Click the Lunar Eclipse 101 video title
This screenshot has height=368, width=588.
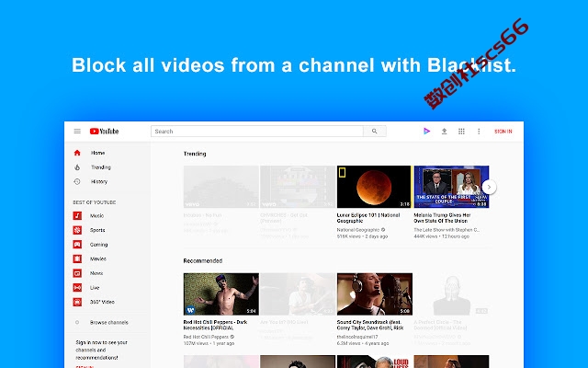pos(368,218)
